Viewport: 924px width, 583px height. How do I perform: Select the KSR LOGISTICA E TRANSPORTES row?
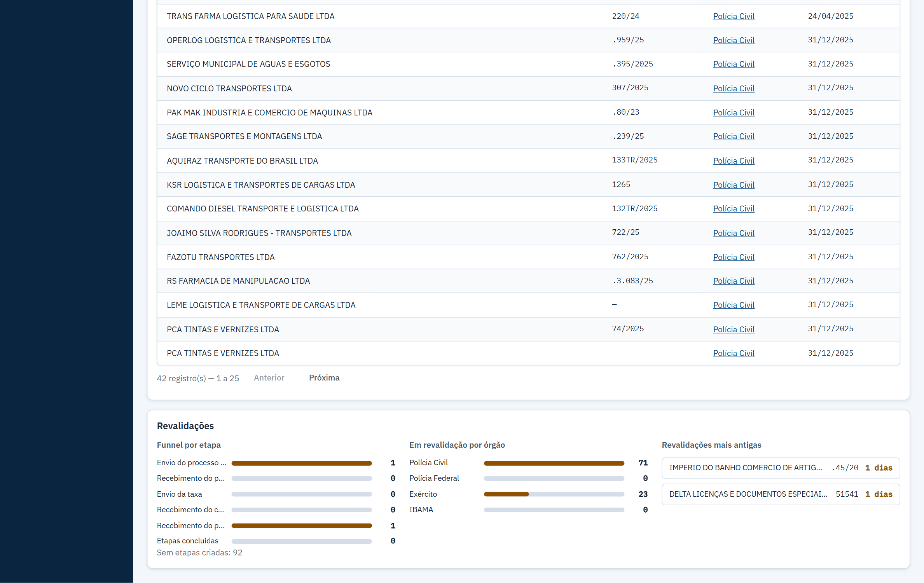[528, 185]
